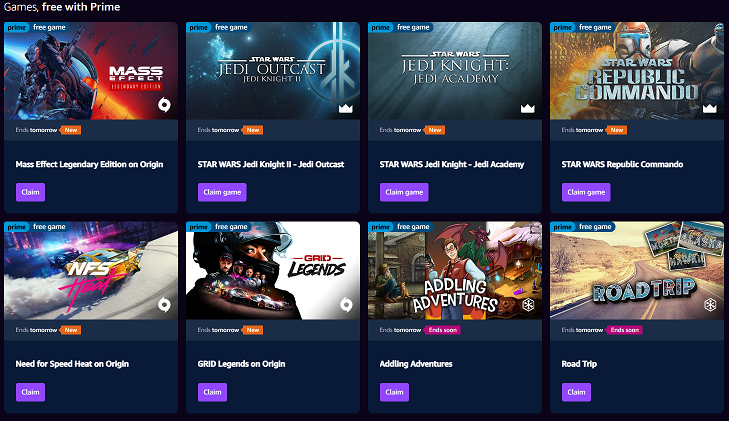Open the Road Trip game title link
The width and height of the screenshot is (729, 421).
tap(579, 364)
